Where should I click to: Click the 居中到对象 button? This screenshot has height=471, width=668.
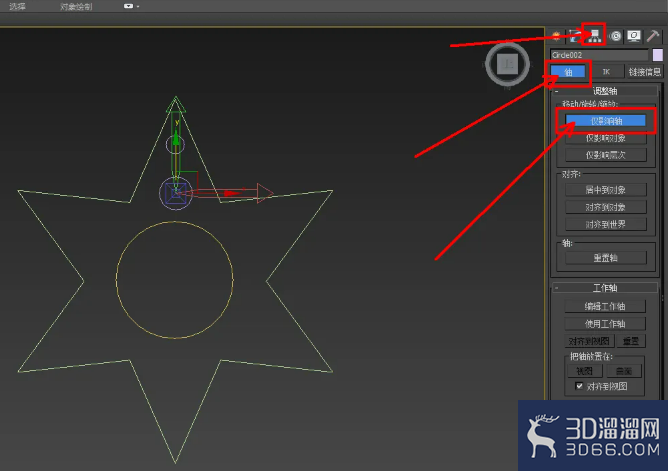(606, 190)
